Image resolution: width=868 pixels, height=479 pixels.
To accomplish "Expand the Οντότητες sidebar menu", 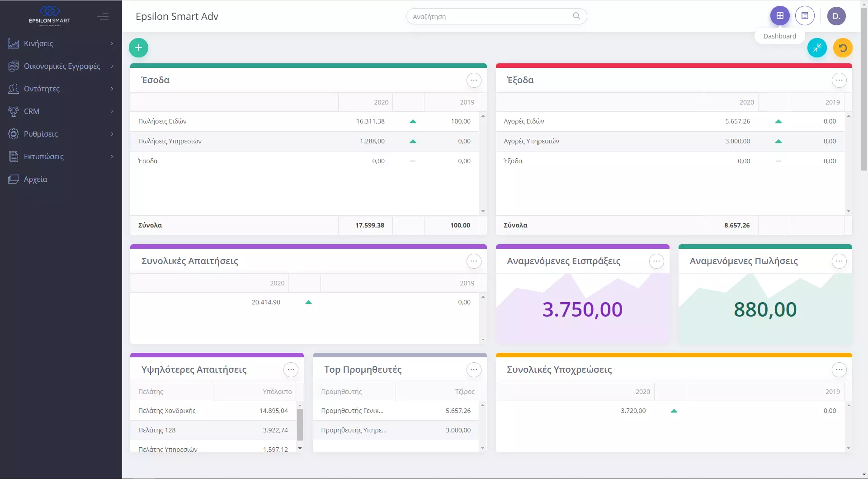I will click(61, 89).
